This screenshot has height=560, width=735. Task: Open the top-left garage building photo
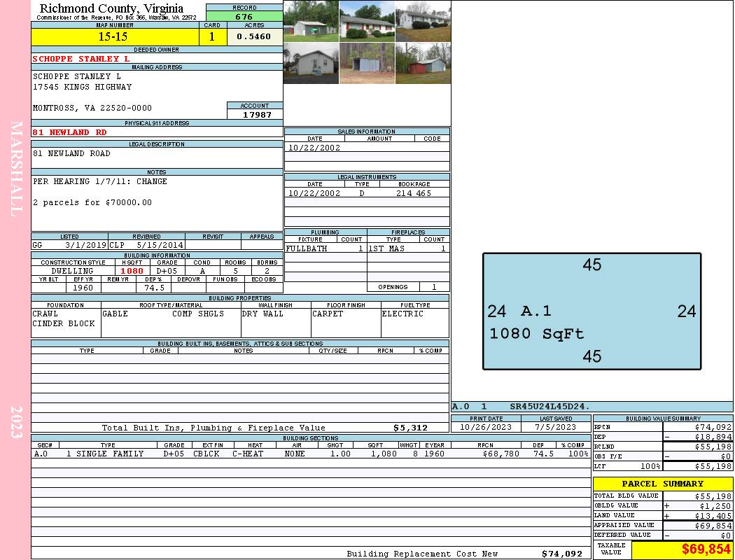pos(311,21)
